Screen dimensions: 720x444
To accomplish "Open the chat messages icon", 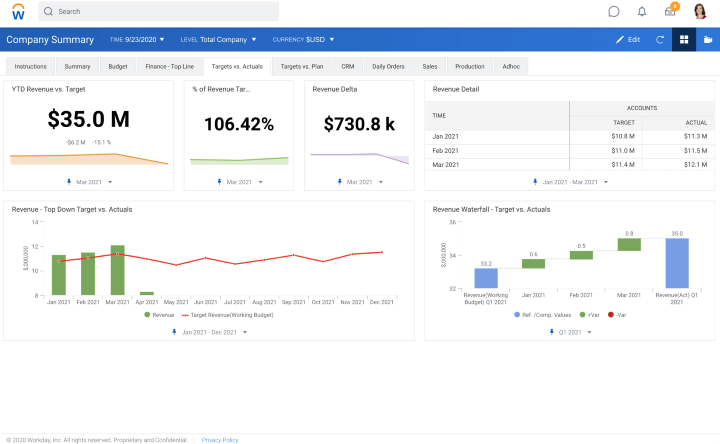I will coord(614,12).
